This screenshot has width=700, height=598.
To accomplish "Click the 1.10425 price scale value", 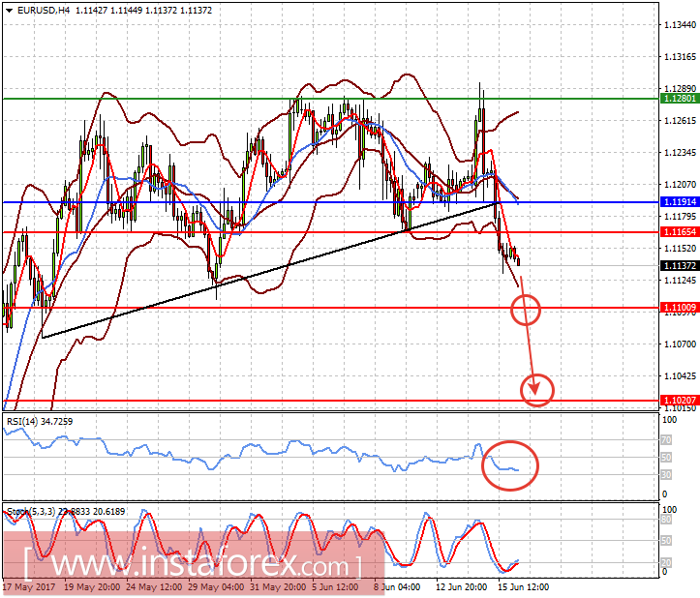I will 680,375.
